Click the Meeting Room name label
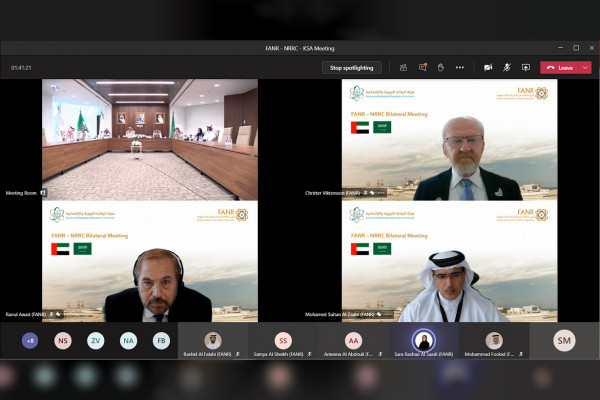The image size is (600, 400). 21,193
